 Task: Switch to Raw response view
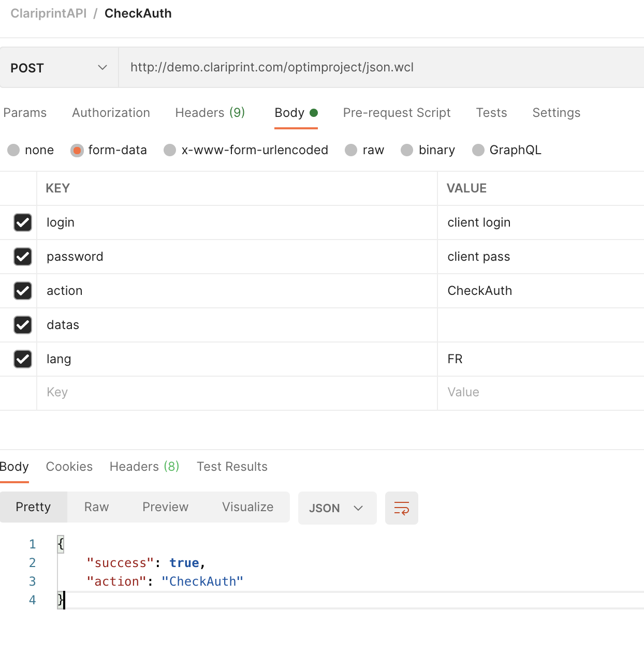point(96,507)
